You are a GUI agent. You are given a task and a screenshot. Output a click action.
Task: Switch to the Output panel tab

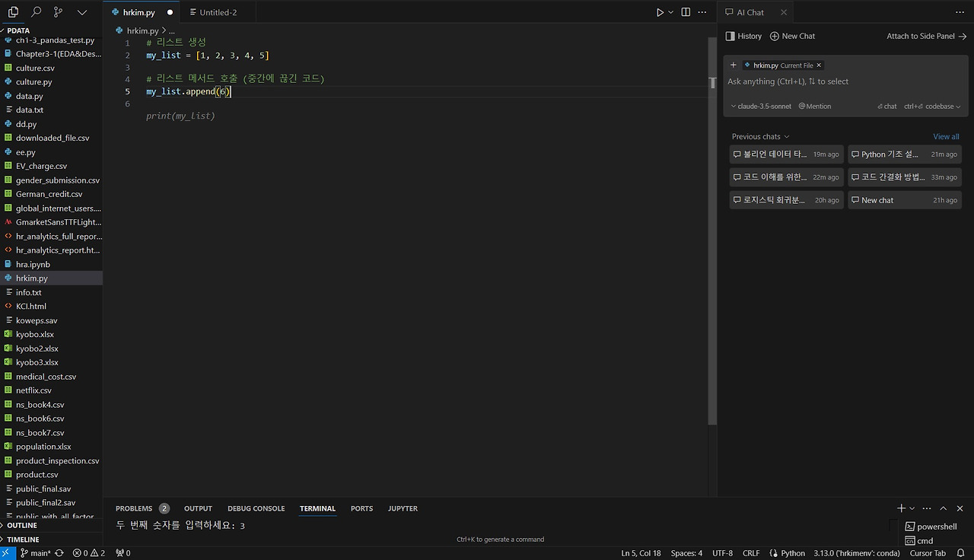tap(198, 508)
